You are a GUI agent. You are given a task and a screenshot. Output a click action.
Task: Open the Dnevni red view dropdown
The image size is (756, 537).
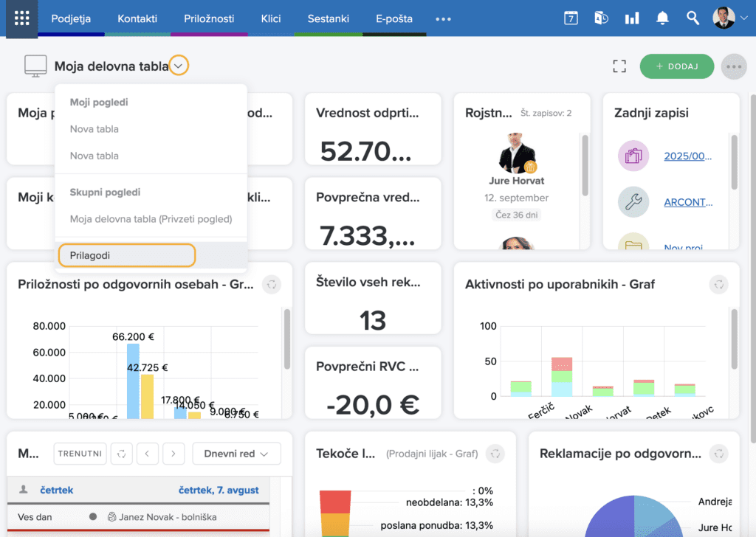coord(236,454)
